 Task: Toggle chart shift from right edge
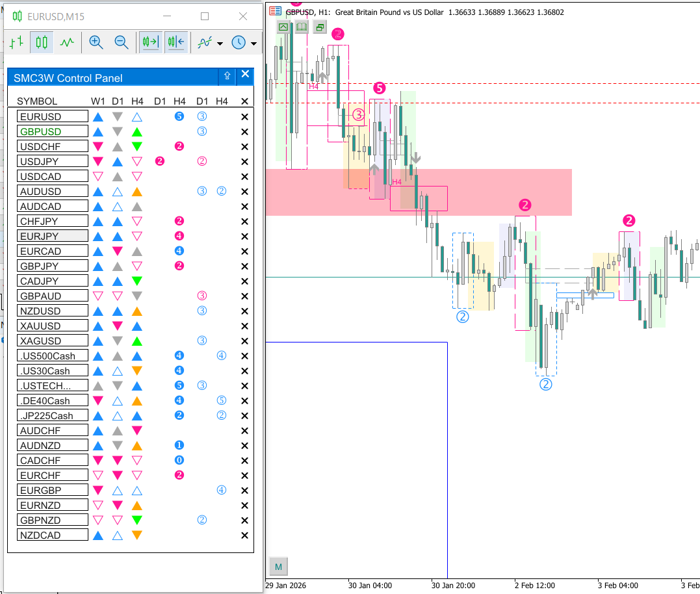pos(175,43)
